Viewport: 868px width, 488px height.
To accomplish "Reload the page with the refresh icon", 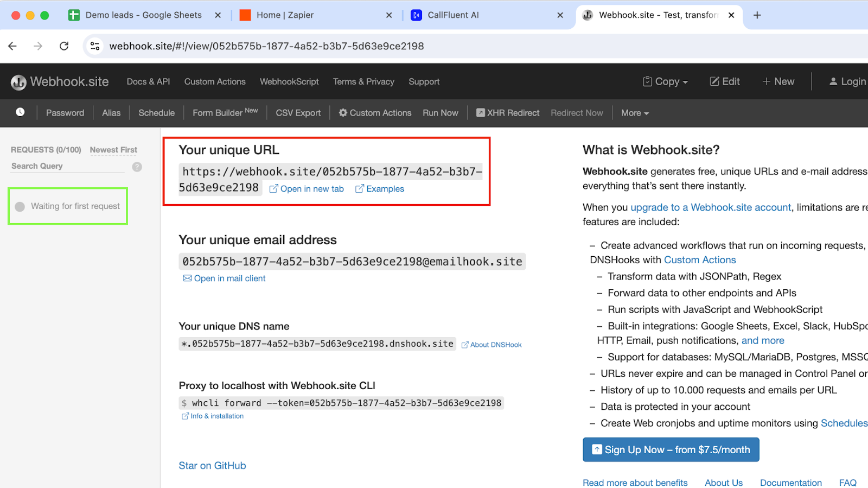I will (64, 46).
